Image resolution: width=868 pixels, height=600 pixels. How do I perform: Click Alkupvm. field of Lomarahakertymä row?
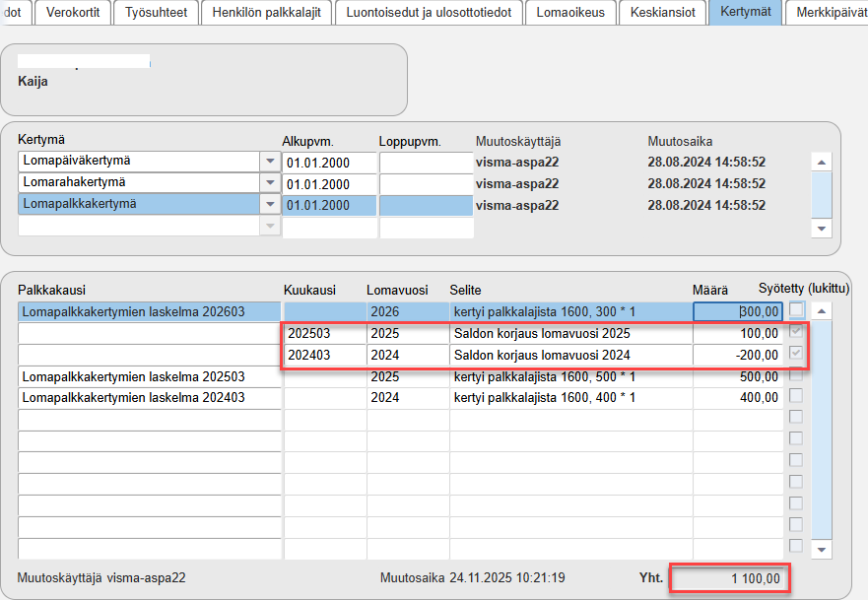[329, 184]
